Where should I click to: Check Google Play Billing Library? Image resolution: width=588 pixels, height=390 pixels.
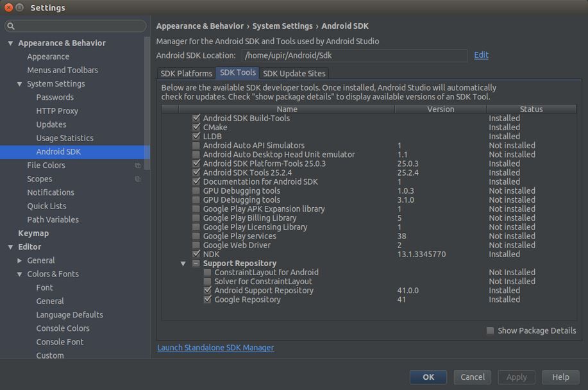click(196, 217)
